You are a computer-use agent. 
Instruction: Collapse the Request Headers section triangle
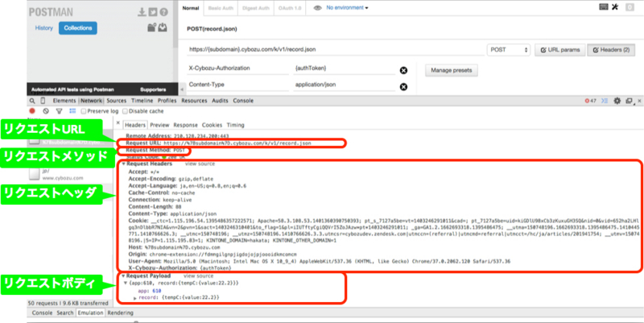124,164
